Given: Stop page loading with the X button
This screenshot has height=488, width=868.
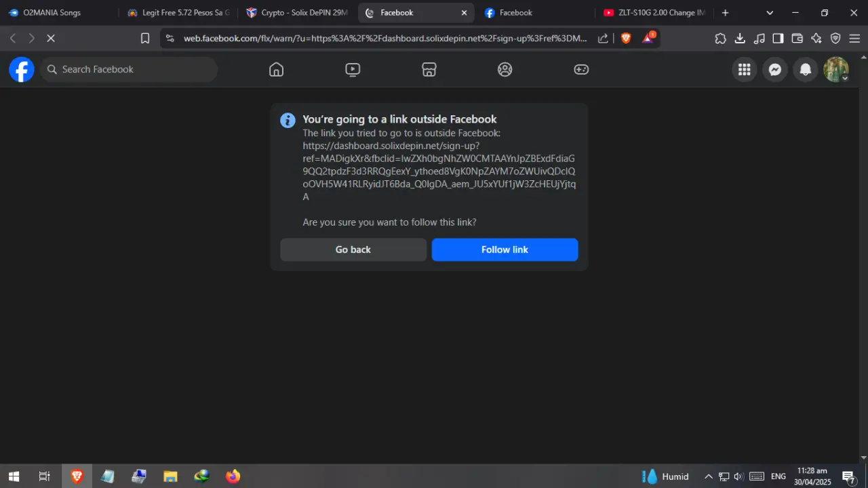Looking at the screenshot, I should click(50, 39).
